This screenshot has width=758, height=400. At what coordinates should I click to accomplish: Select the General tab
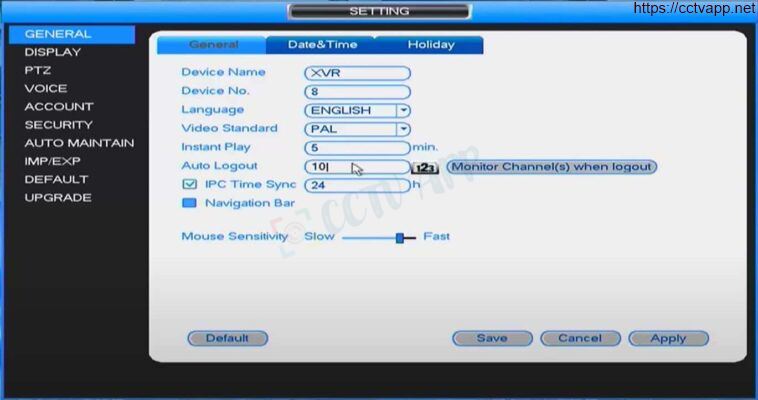click(212, 44)
